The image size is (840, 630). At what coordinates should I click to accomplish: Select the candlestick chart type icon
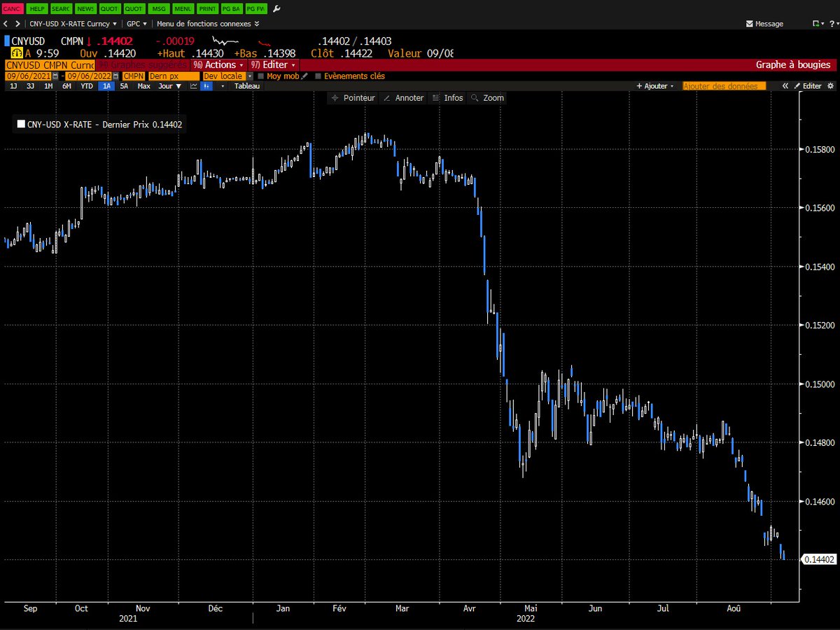(x=207, y=86)
